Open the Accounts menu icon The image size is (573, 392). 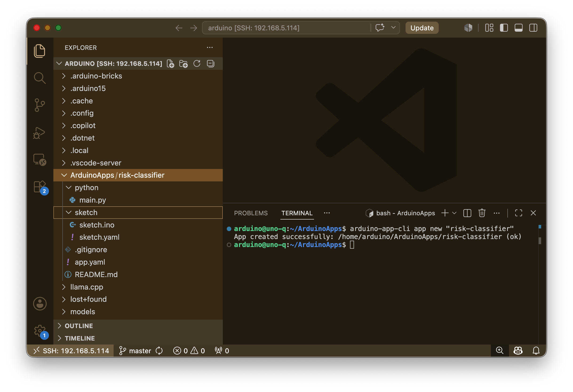pos(40,304)
